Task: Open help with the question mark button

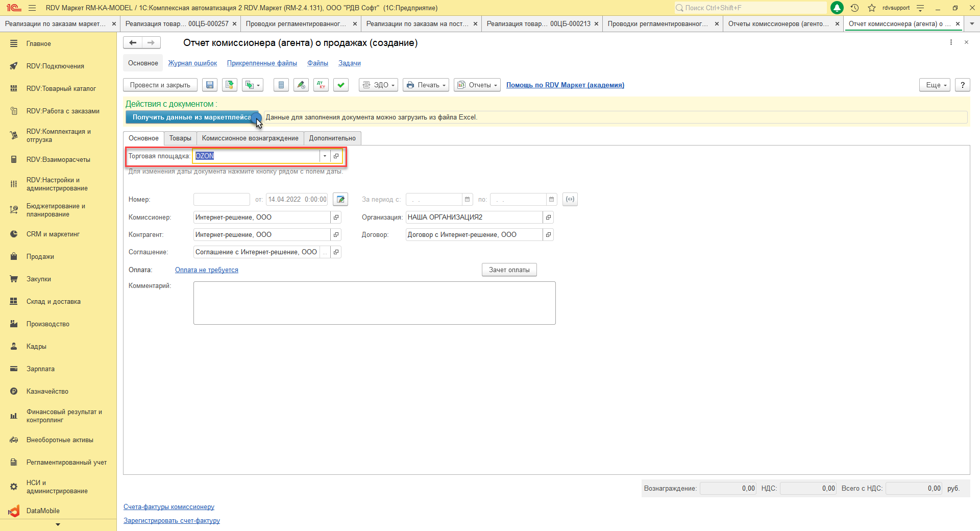Action: [x=963, y=85]
